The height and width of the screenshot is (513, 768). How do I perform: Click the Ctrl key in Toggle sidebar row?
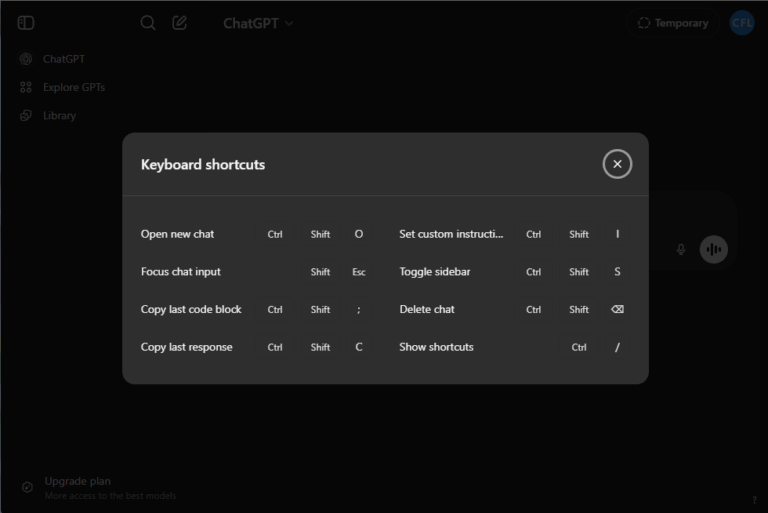(x=533, y=272)
